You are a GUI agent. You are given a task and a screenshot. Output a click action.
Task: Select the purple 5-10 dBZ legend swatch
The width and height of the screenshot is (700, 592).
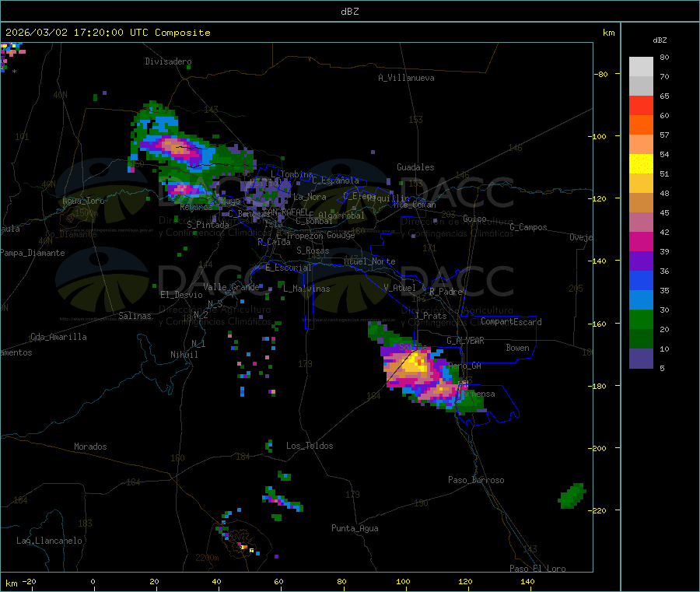coord(641,359)
